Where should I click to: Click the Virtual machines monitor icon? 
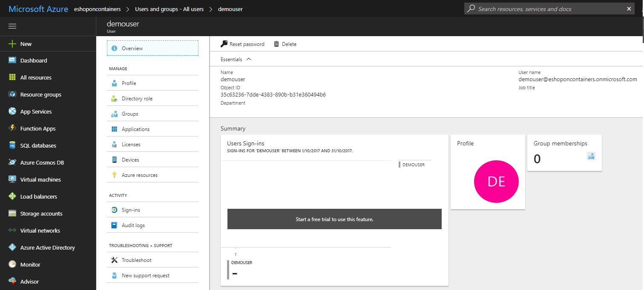click(x=12, y=179)
